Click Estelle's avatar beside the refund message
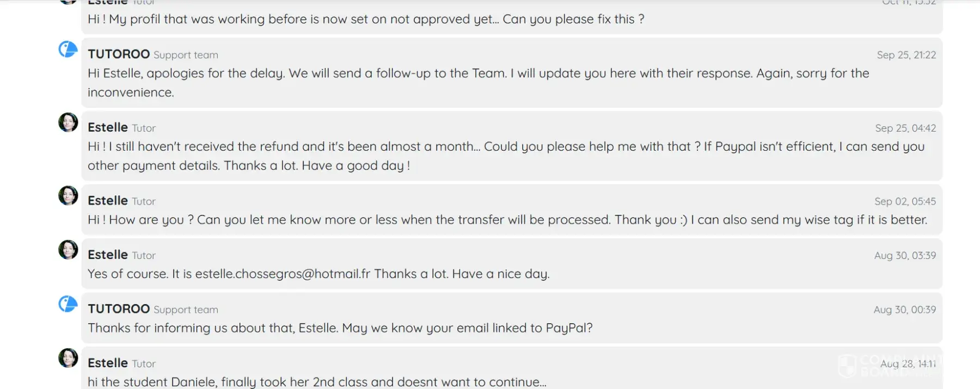The height and width of the screenshot is (389, 980). click(68, 122)
